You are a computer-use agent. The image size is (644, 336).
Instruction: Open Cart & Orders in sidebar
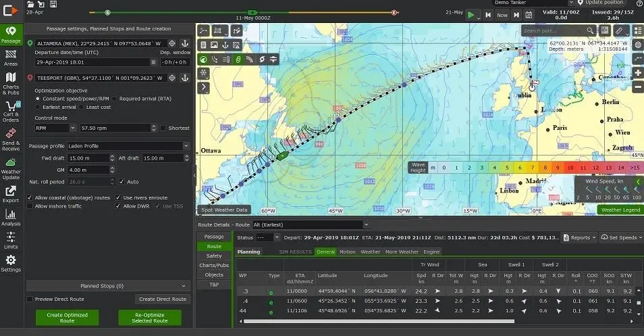[11, 112]
